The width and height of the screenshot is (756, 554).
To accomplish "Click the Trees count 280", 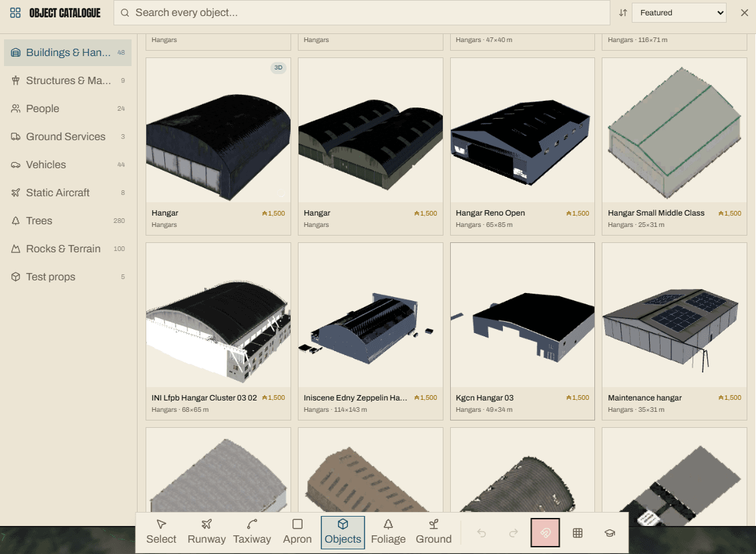I will click(x=119, y=221).
